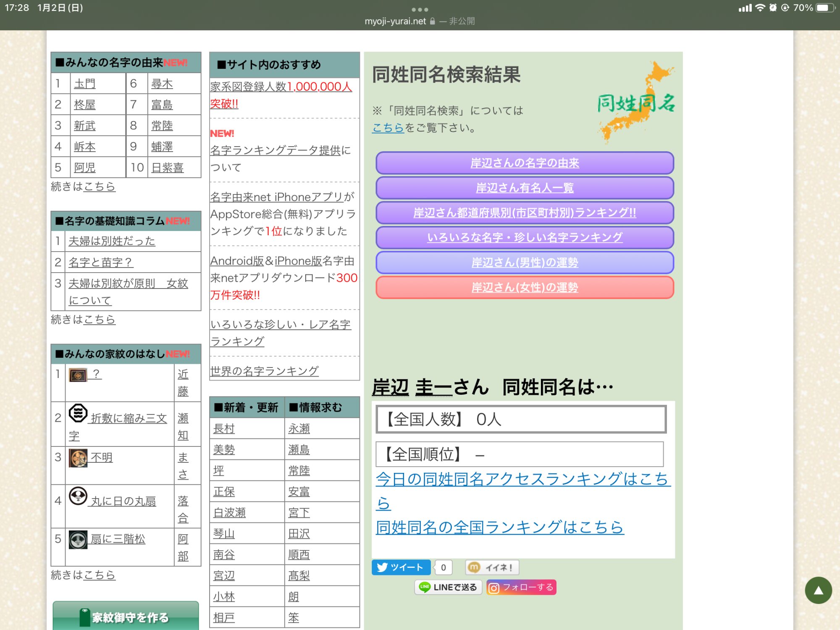840x630 pixels.
Task: Open 土門 in the name origin ranking
Action: click(x=84, y=84)
